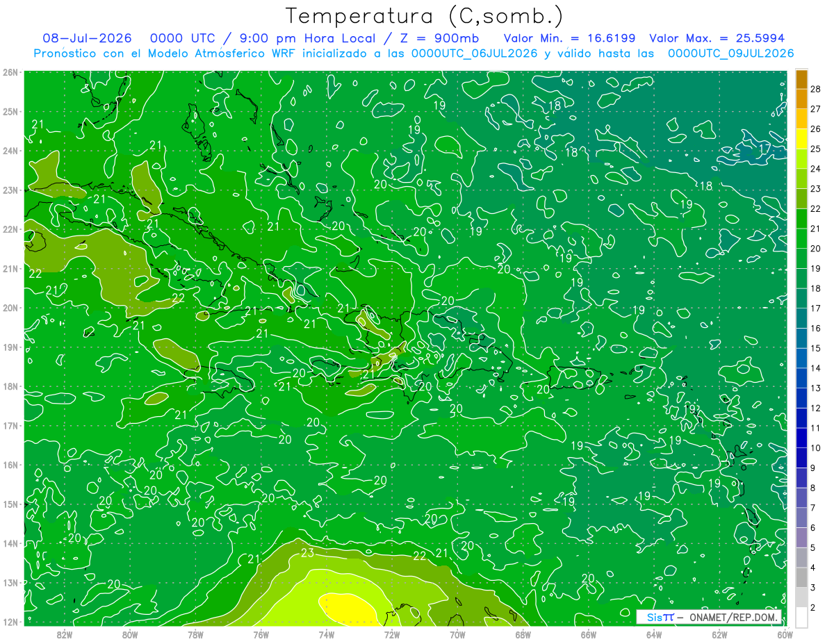Click the '18N' latitude axis label

click(x=12, y=386)
